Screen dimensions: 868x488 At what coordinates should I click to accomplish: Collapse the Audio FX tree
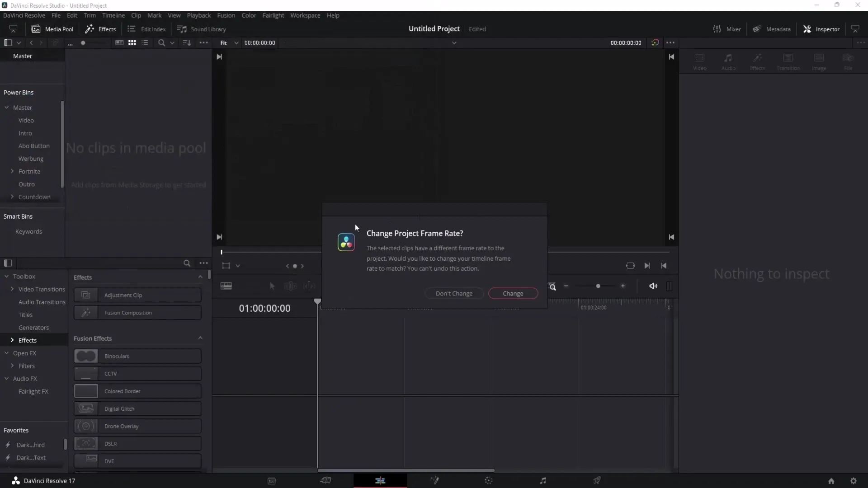click(x=7, y=379)
